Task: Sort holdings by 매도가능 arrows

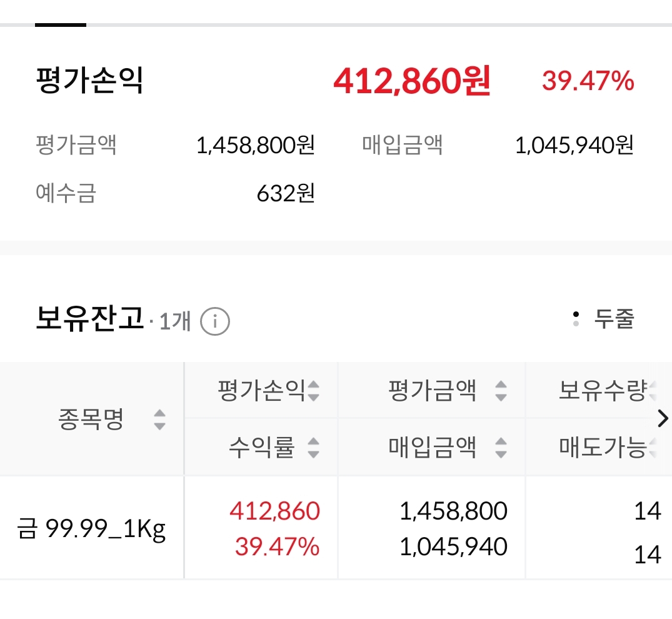Action: pyautogui.click(x=652, y=448)
